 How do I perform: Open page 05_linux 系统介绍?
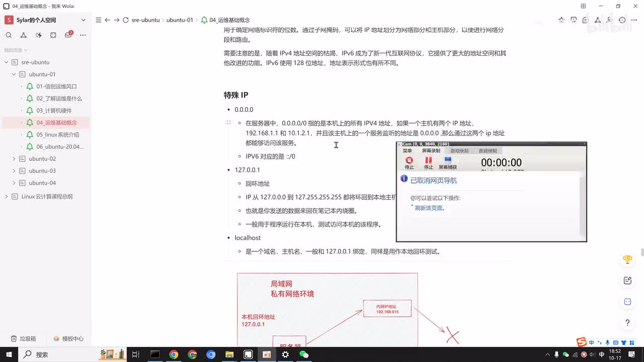click(x=57, y=135)
